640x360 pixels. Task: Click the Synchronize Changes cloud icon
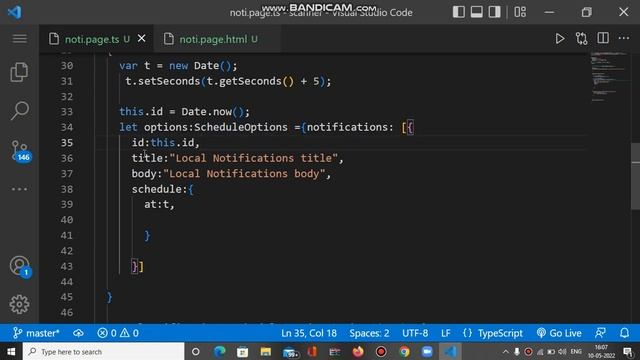pos(78,333)
